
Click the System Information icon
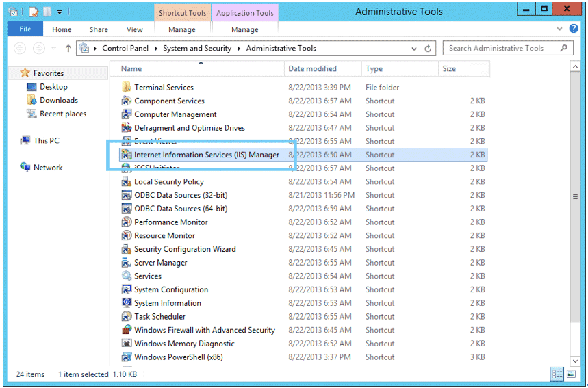127,303
